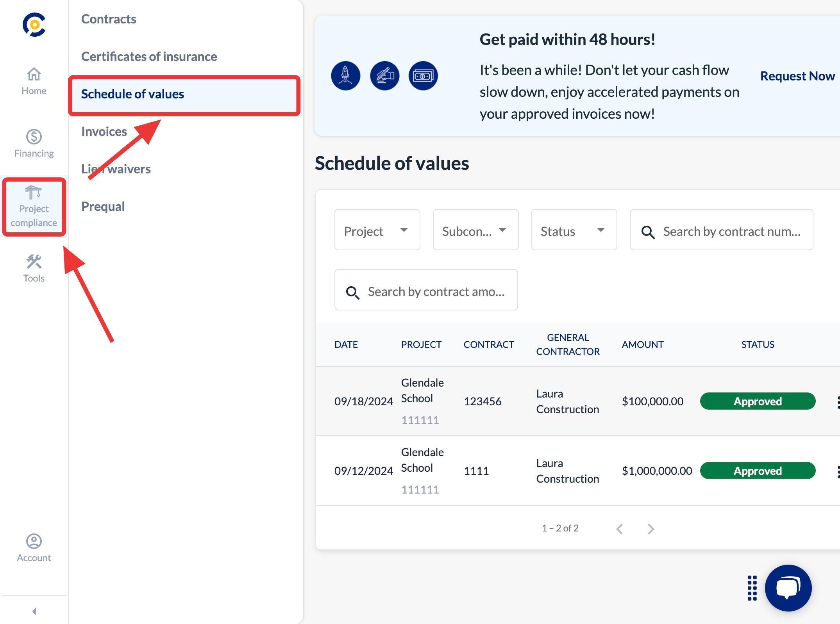Open the Project filter dropdown

coord(377,230)
